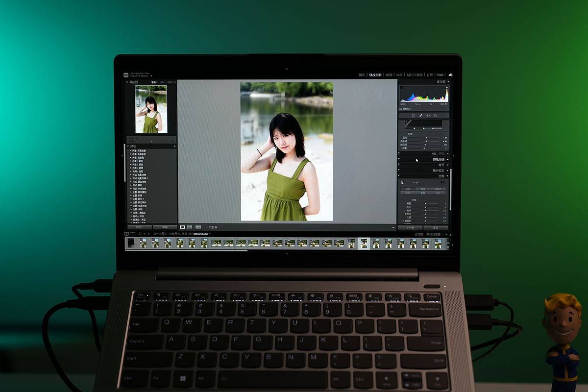This screenshot has height=392, width=588.
Task: Click the filmstrip grid view icon
Action: tap(140, 234)
